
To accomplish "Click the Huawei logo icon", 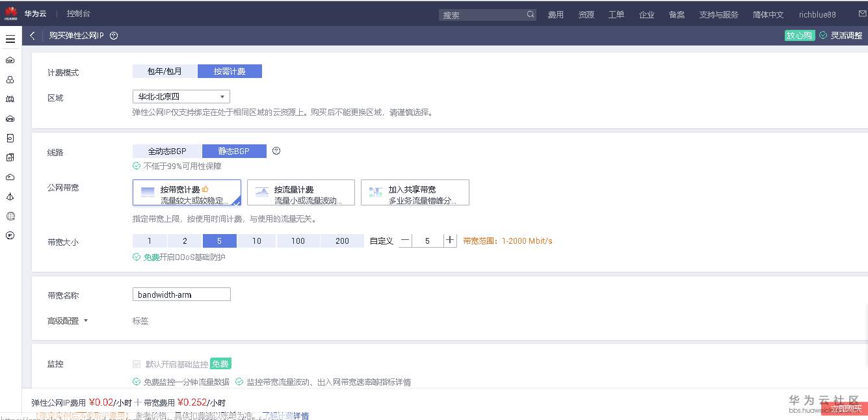I will pyautogui.click(x=11, y=13).
